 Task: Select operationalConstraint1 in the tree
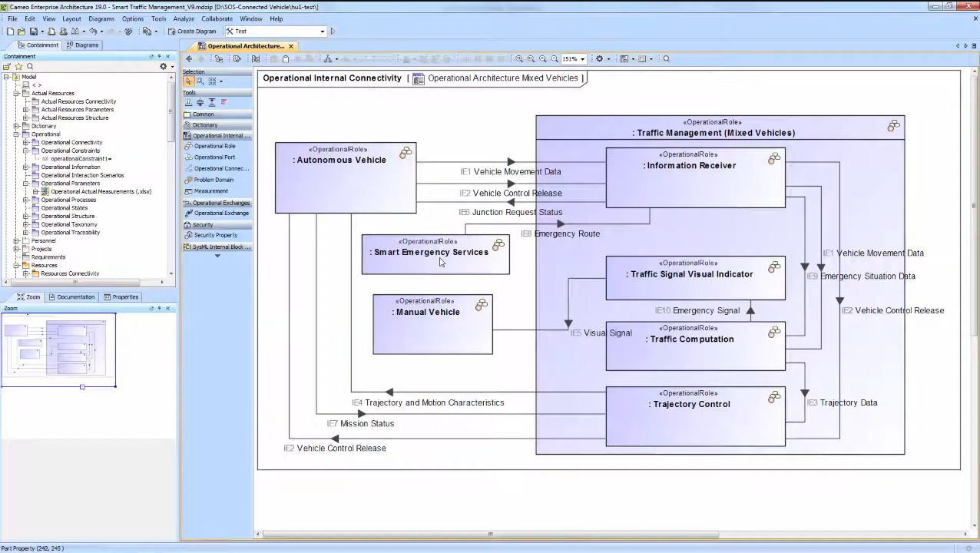(81, 159)
